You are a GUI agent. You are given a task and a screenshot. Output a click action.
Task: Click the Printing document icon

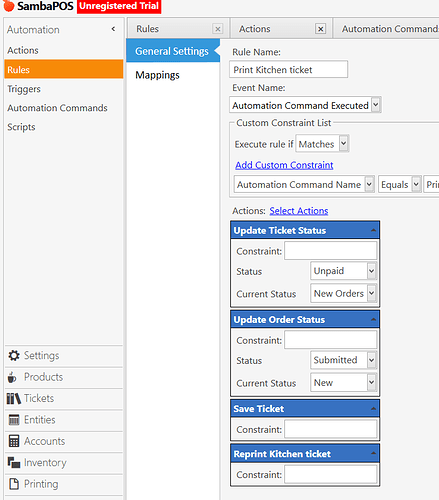[x=14, y=484]
